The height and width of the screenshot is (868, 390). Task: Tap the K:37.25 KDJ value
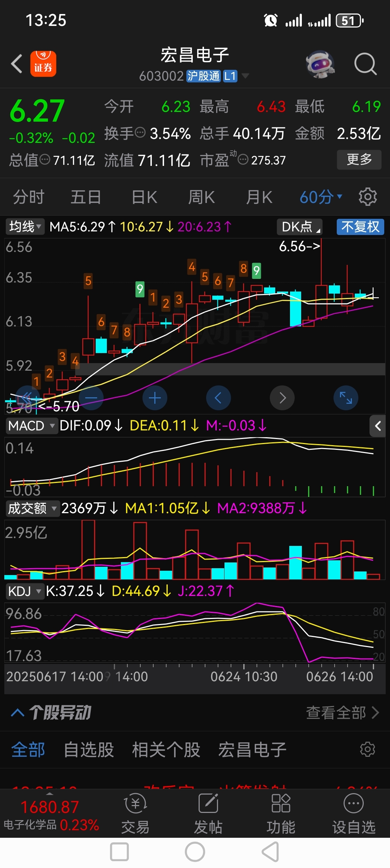(x=76, y=591)
